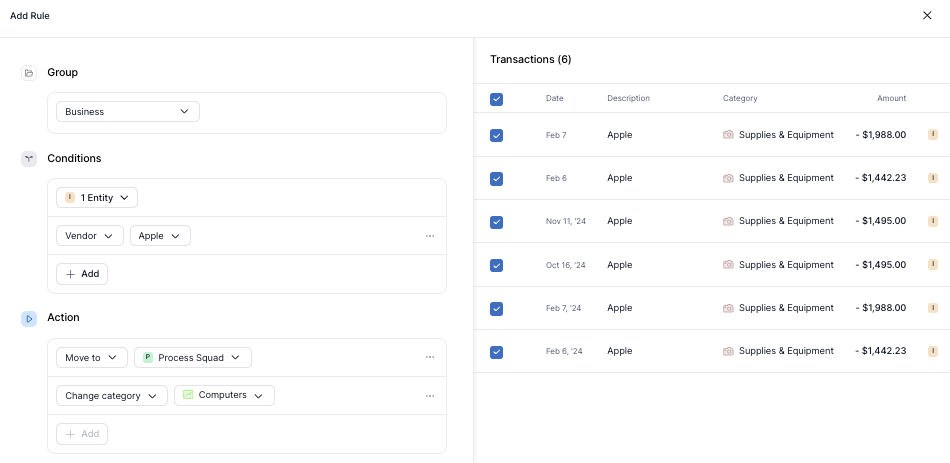Sort by the Amount column header

point(891,98)
